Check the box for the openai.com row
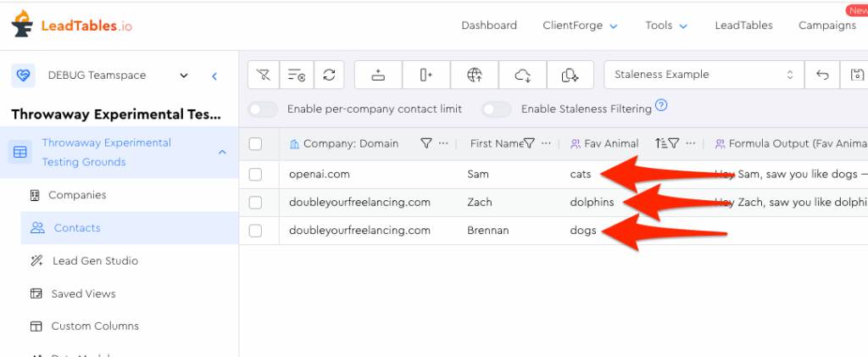The width and height of the screenshot is (868, 357). (255, 175)
